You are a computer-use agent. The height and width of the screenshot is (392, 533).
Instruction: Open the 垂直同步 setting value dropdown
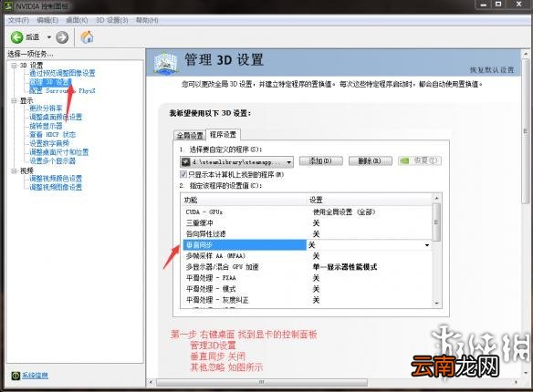pyautogui.click(x=427, y=245)
